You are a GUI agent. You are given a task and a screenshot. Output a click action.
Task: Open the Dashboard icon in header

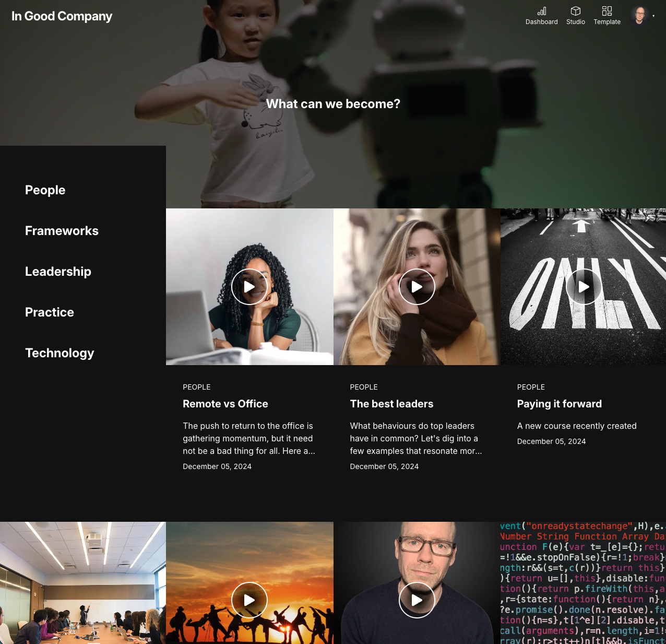(541, 11)
